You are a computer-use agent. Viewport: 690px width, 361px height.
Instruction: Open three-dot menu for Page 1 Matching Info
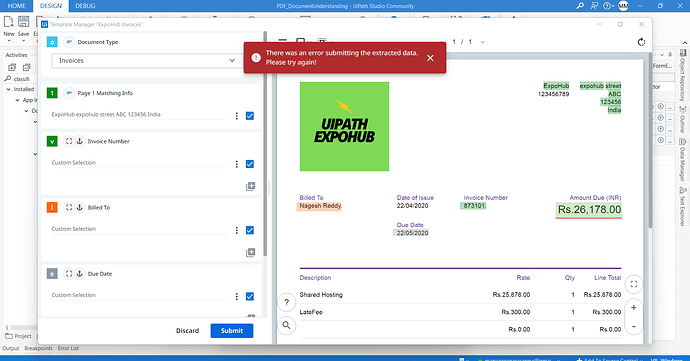pyautogui.click(x=237, y=116)
